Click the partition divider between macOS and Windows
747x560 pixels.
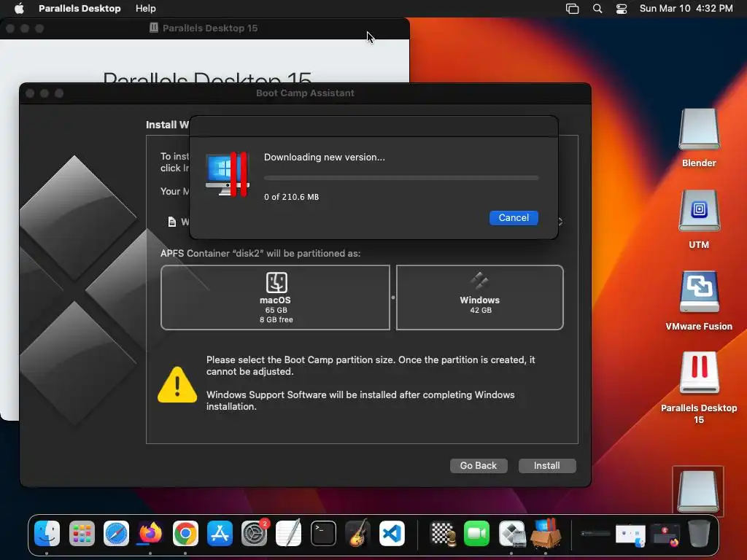click(x=393, y=297)
